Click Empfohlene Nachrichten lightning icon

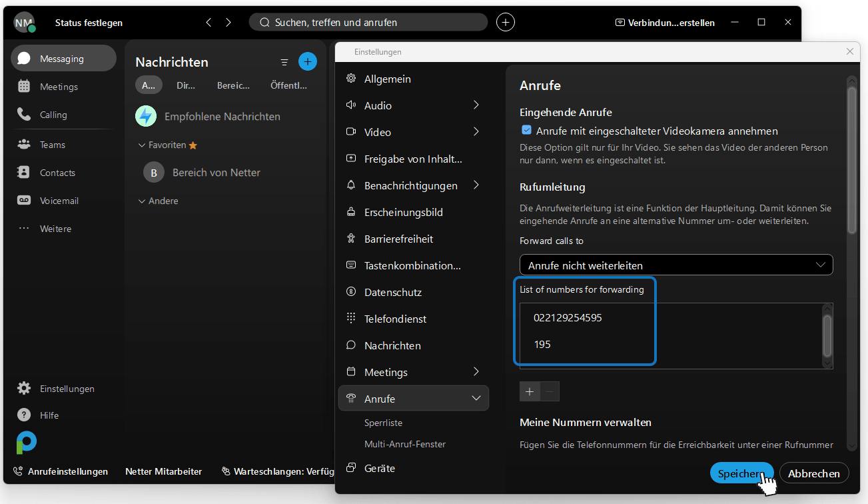(x=146, y=116)
